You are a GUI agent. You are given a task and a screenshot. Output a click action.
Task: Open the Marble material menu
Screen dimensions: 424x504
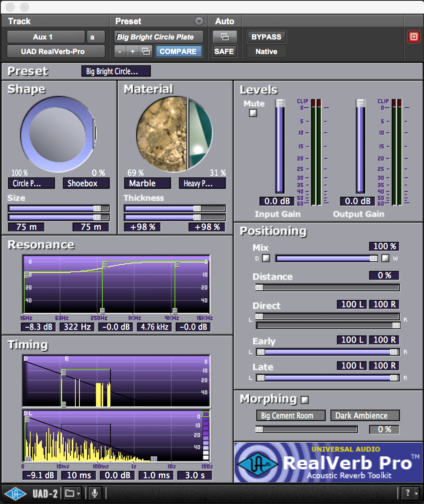click(x=147, y=183)
